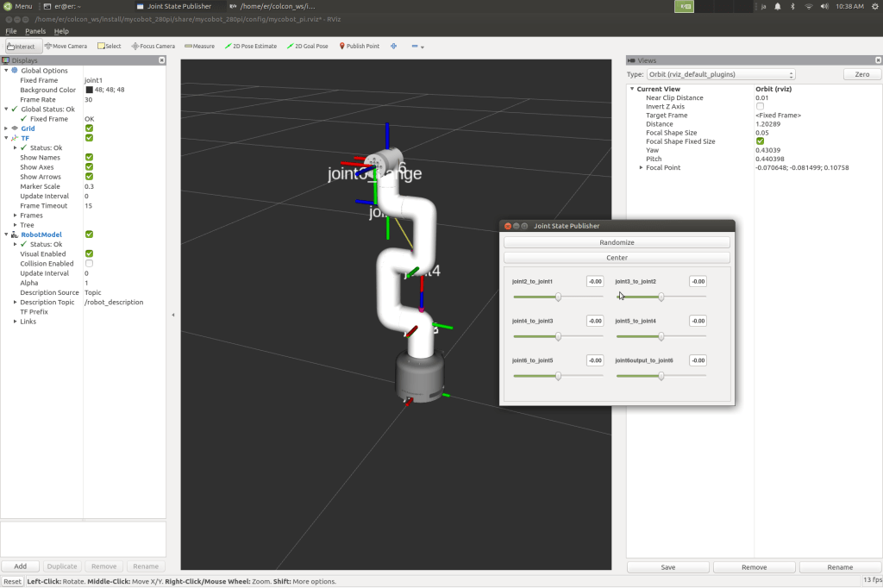Screen dimensions: 883x588
Task: Open the File menu
Action: pyautogui.click(x=11, y=32)
